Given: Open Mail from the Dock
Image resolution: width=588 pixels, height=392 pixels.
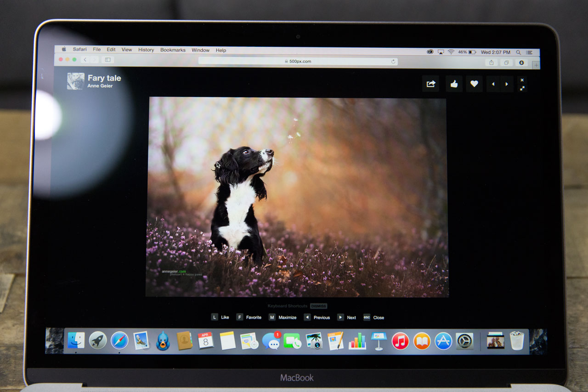Looking at the screenshot, I should (141, 341).
